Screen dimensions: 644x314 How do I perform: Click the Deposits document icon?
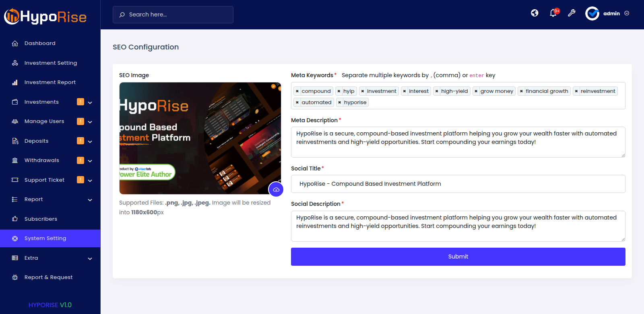(15, 141)
